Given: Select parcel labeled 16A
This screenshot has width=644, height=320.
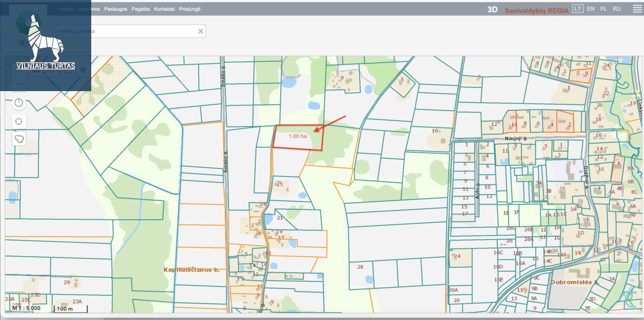Looking at the screenshot, I should point(521,263).
